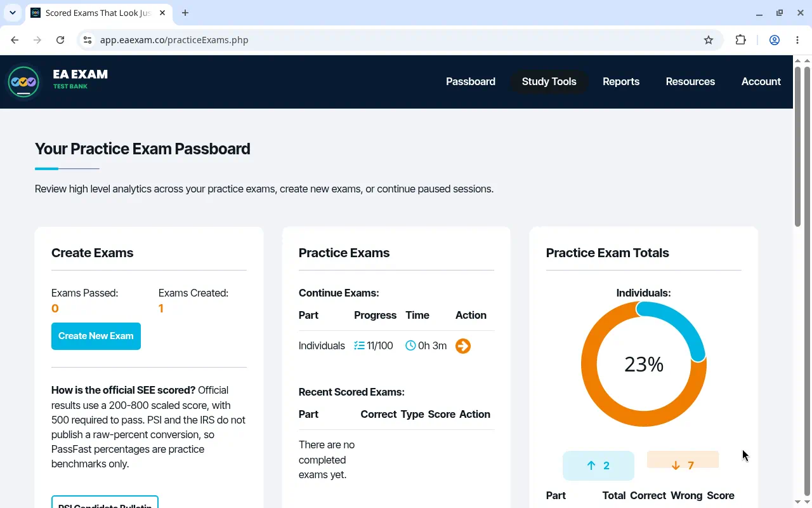The width and height of the screenshot is (812, 508).
Task: Click the checklist icon beside 11/100
Action: coord(359,346)
